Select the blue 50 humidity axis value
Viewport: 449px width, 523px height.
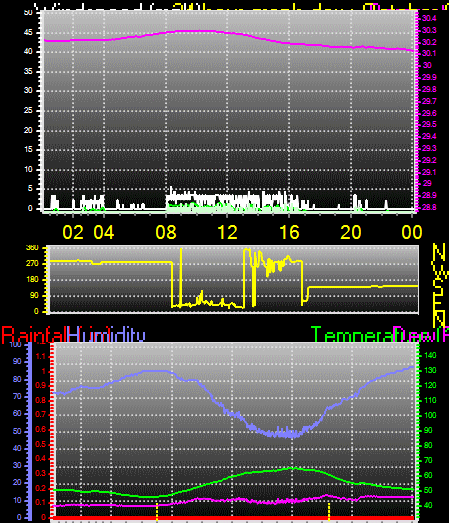point(17,431)
